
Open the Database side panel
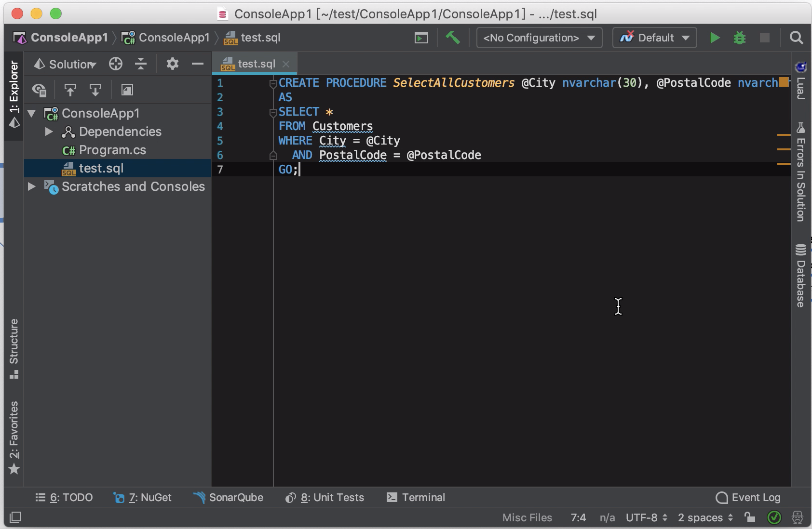[801, 276]
